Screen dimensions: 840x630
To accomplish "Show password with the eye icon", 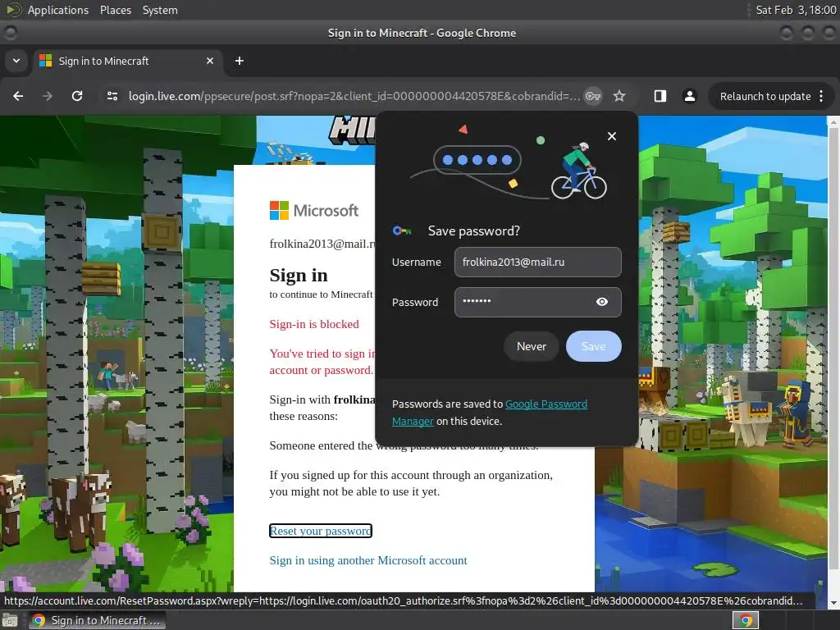I will click(601, 302).
